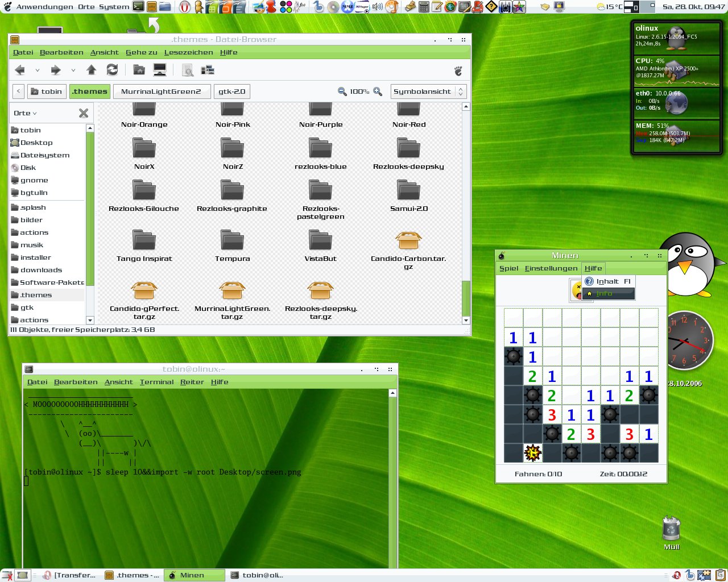The width and height of the screenshot is (728, 582).
Task: Click the weather applet showing 15 °C
Action: click(610, 7)
